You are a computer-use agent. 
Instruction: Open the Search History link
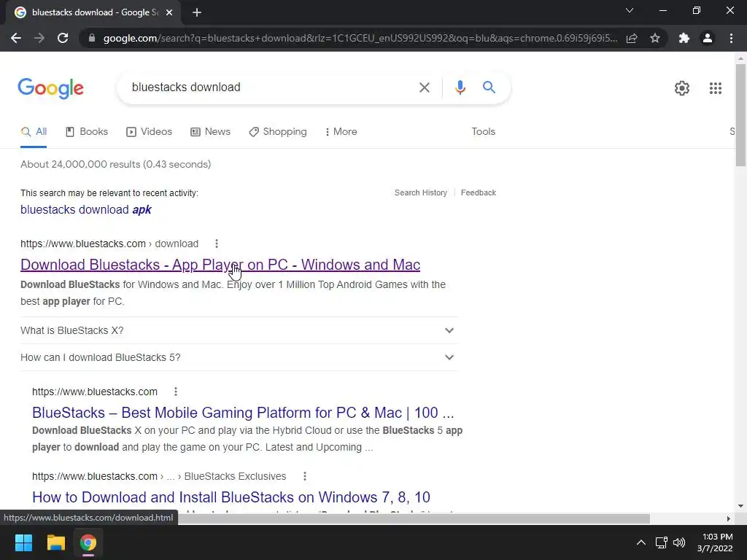point(421,192)
